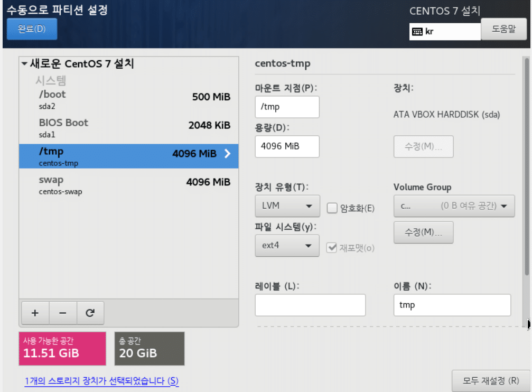532x392 pixels.
Task: Click the reload partitions refresh icon
Action: (90, 313)
